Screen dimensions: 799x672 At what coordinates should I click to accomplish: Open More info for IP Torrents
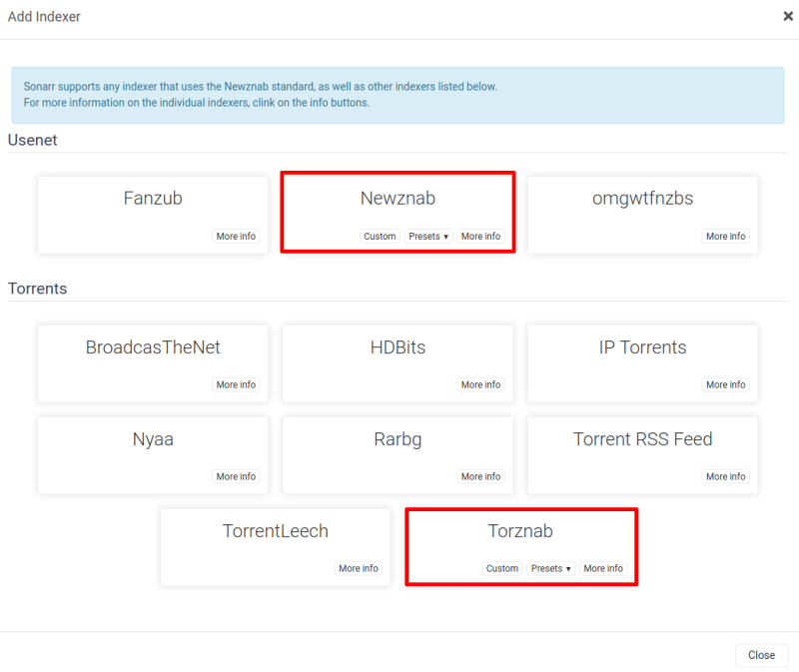point(726,384)
